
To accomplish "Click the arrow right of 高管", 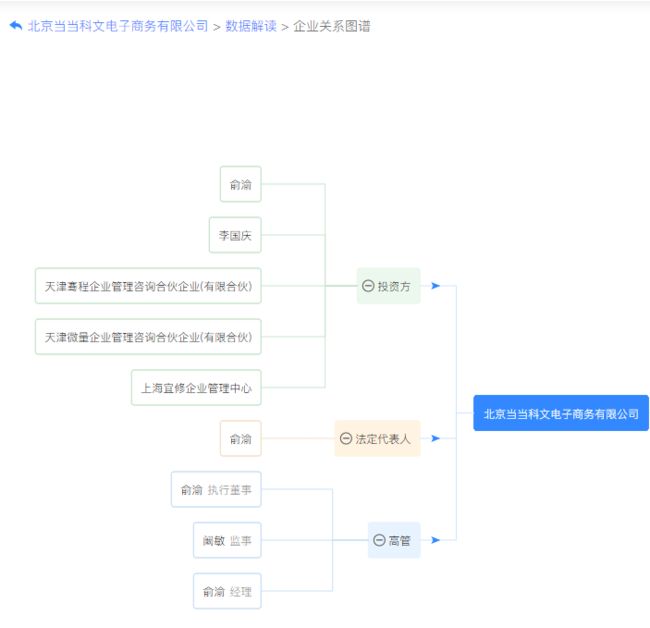I will pos(435,540).
